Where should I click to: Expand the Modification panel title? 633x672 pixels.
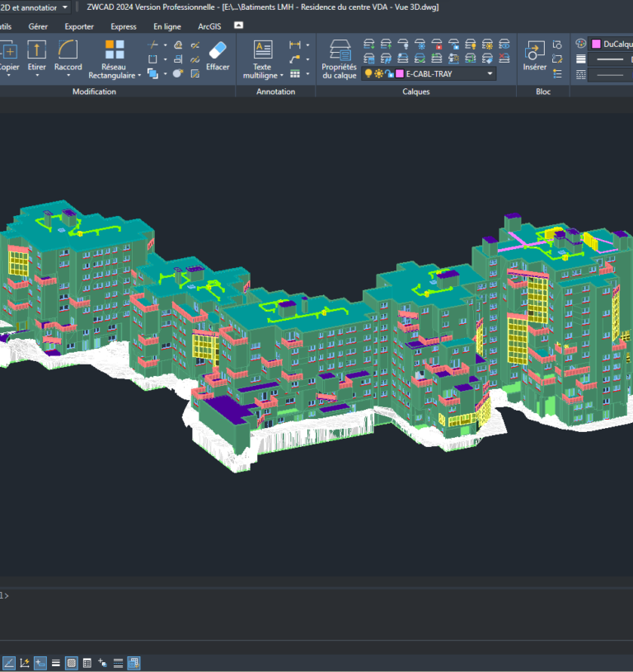[94, 92]
